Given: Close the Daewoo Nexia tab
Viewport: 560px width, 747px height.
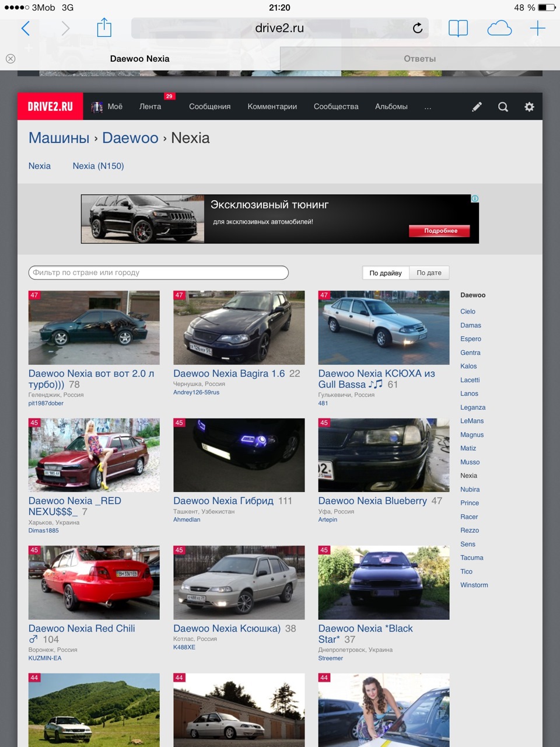Looking at the screenshot, I should point(10,58).
